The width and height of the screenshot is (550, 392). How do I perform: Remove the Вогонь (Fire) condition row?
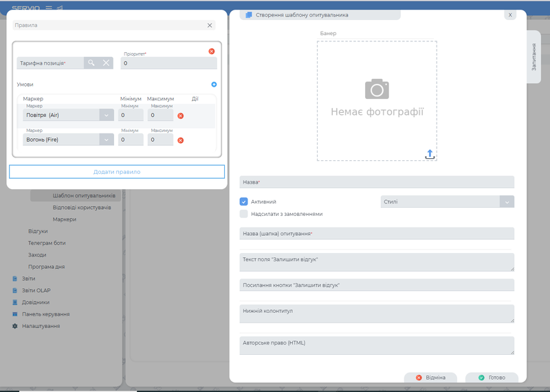point(181,140)
